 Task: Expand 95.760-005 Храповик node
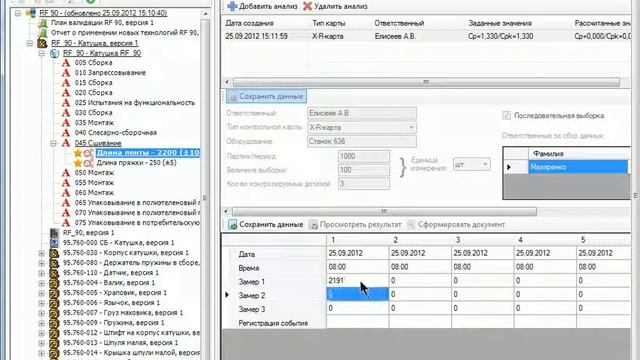click(41, 293)
